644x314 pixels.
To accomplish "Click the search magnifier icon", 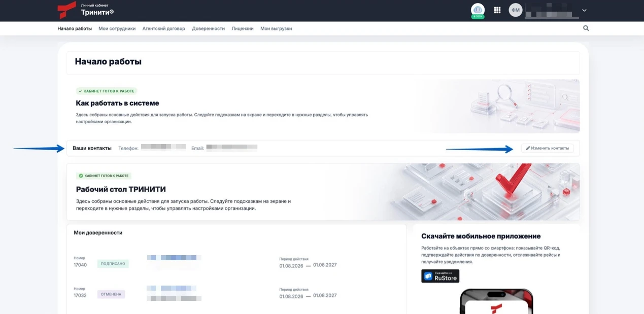I will pyautogui.click(x=586, y=28).
